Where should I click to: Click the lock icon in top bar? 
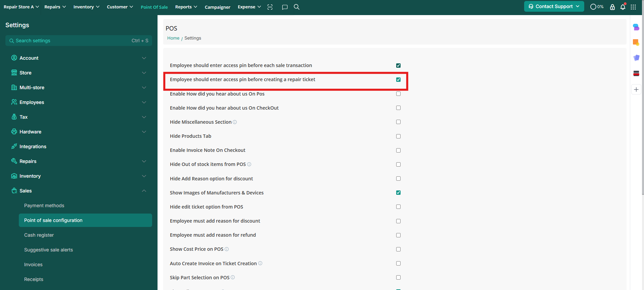pos(612,7)
